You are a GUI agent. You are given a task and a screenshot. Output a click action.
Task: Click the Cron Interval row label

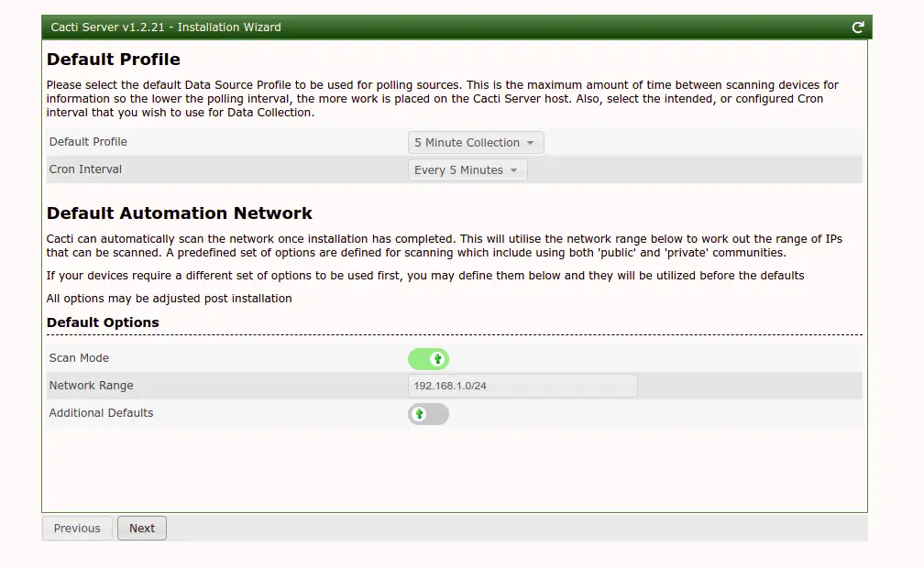point(85,169)
